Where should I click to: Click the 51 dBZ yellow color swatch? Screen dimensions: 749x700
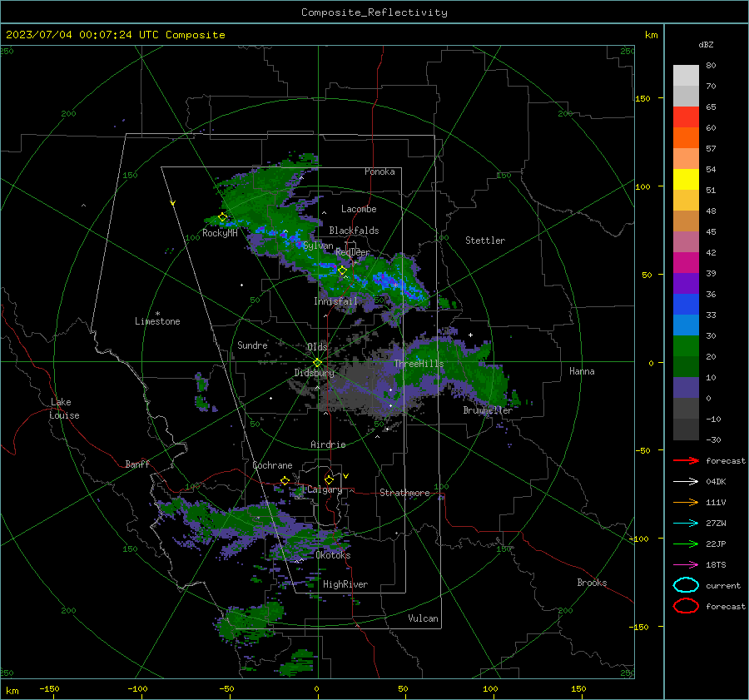coord(686,179)
